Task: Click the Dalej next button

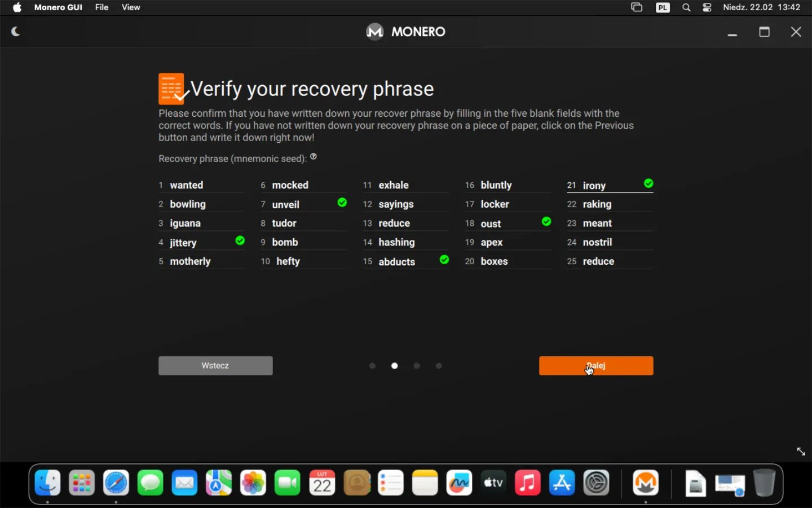Action: pyautogui.click(x=596, y=366)
